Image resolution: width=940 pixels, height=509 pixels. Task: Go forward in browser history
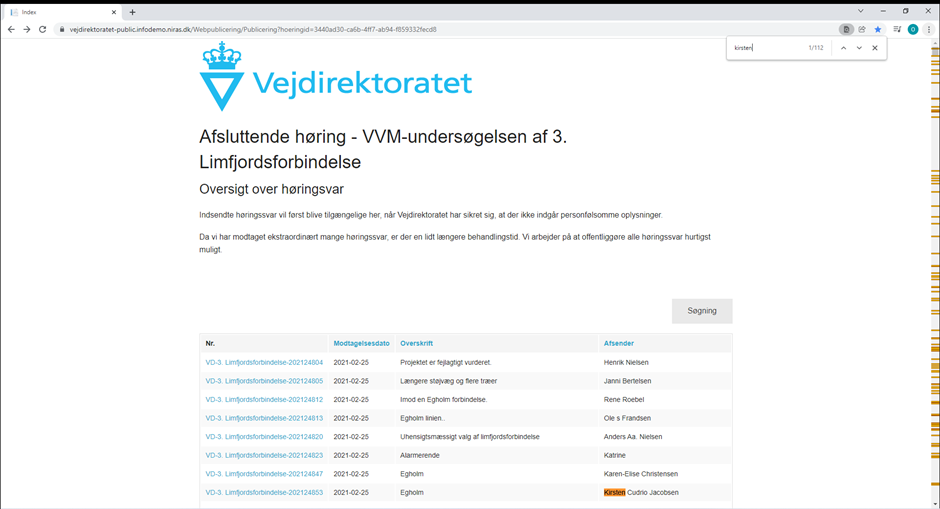tap(27, 29)
